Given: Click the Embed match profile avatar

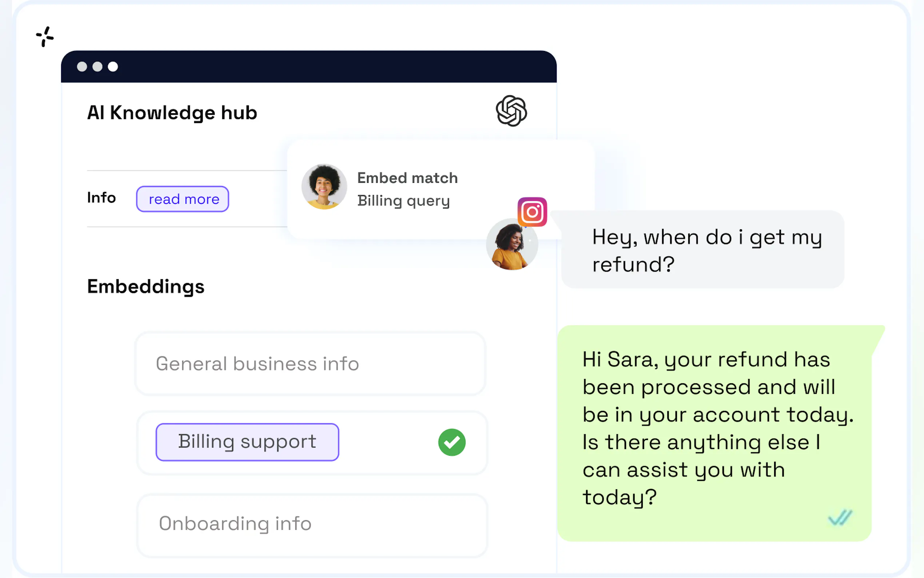Looking at the screenshot, I should [324, 187].
